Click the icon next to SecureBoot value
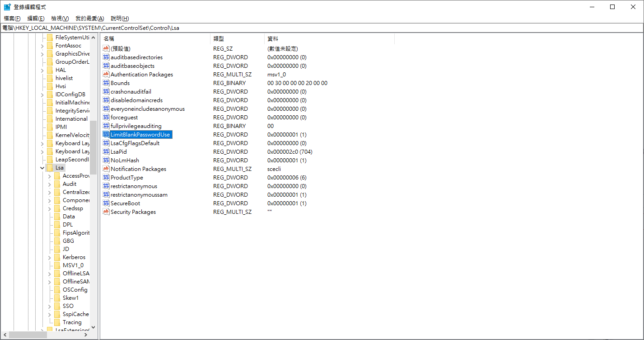 coord(106,203)
